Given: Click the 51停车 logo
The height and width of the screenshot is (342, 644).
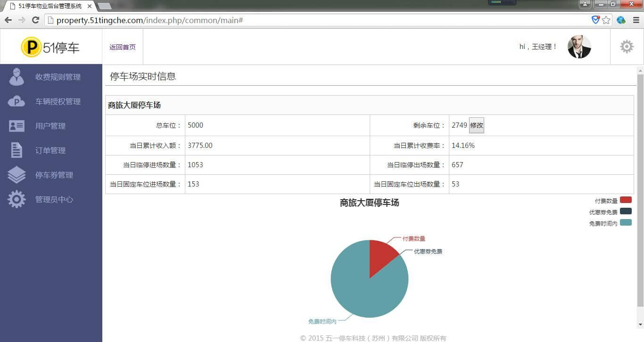Looking at the screenshot, I should [x=50, y=47].
